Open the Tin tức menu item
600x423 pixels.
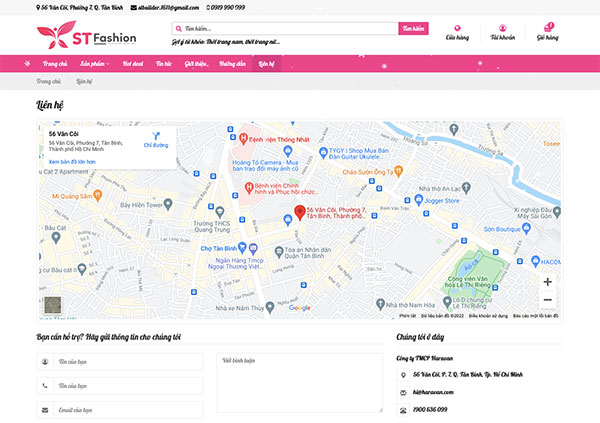164,64
